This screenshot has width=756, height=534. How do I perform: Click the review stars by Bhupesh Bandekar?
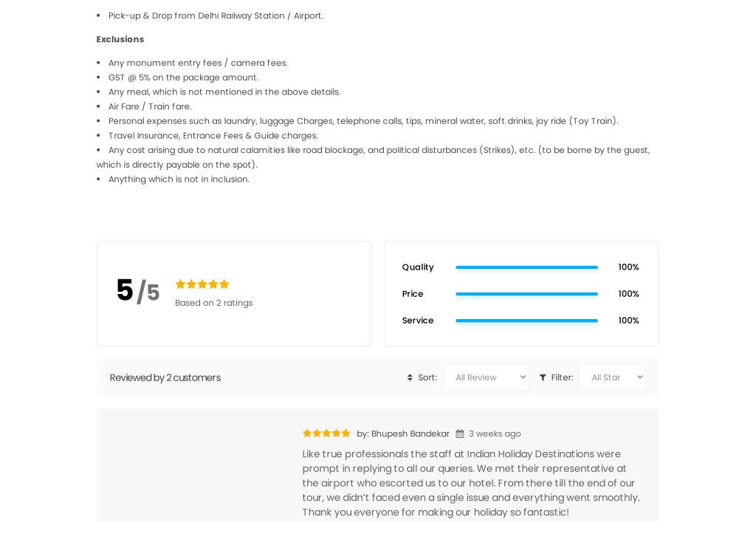[x=326, y=433]
